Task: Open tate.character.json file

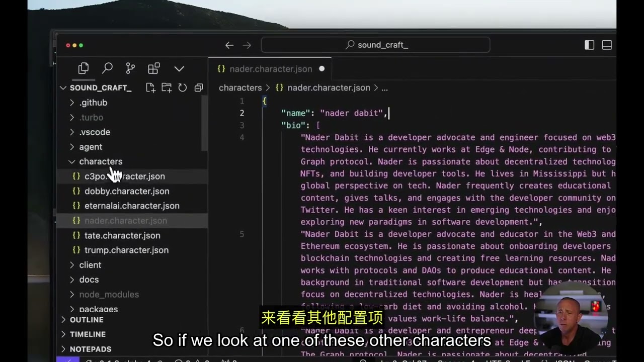Action: (122, 235)
